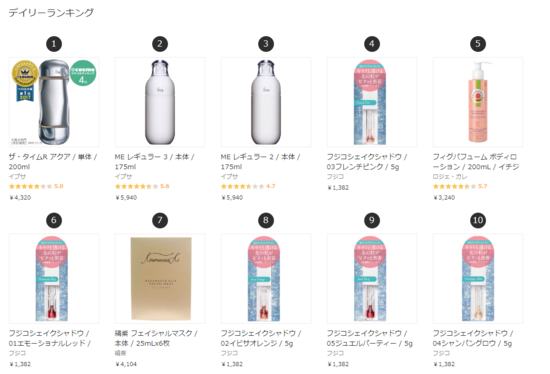Open the ME レギュラー 3 product image

click(160, 102)
